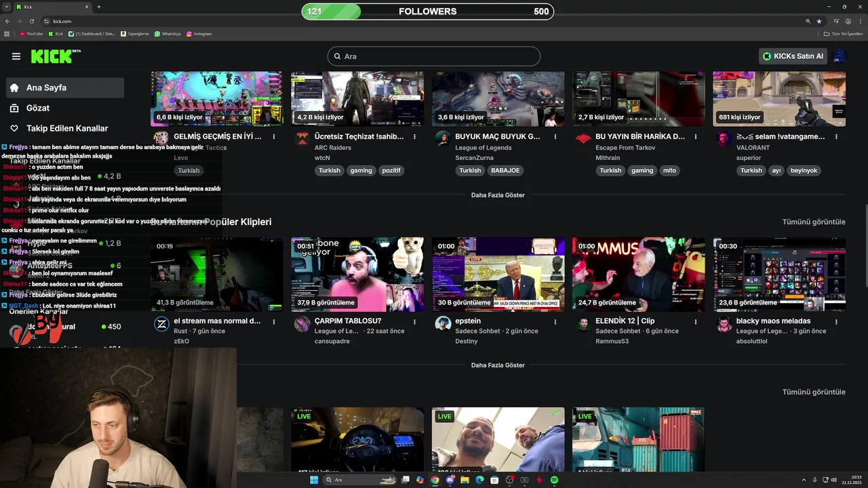This screenshot has width=868, height=488.
Task: Open options menu for BUYUK MAÇ stream
Action: click(x=555, y=136)
